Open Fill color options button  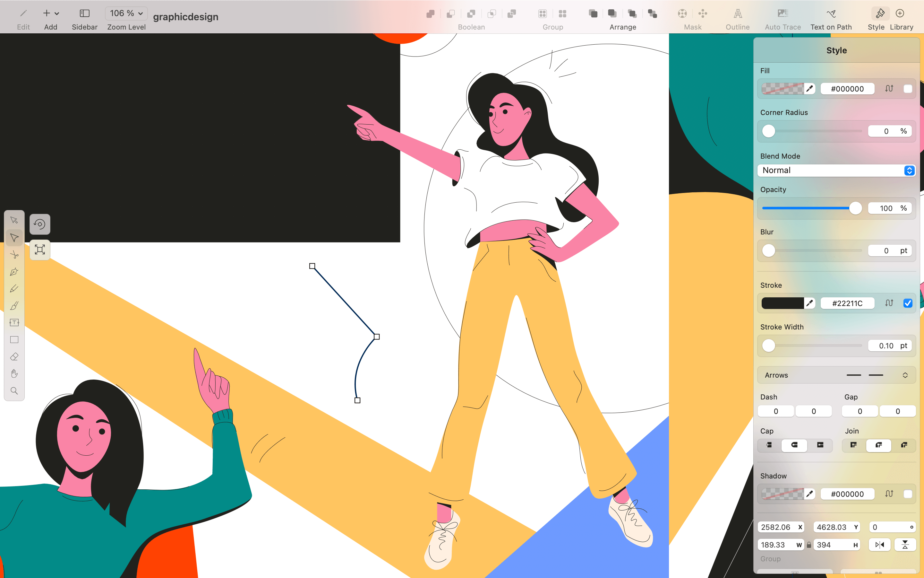(889, 89)
